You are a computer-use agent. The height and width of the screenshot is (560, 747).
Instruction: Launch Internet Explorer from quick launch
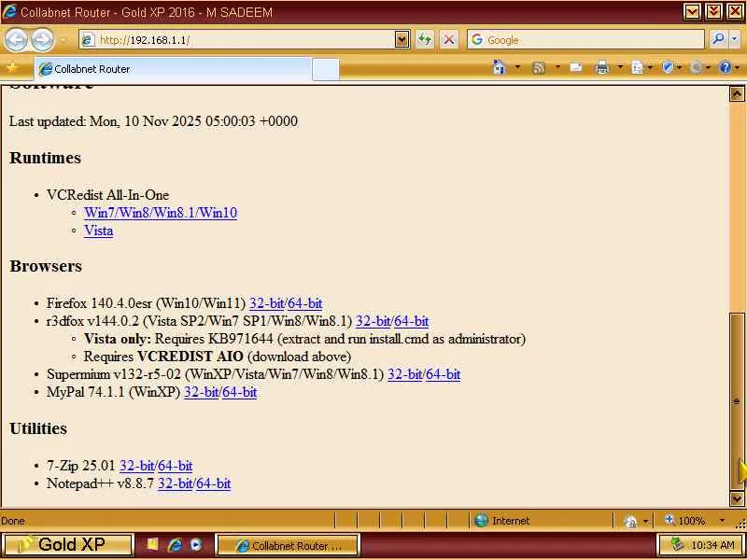click(175, 545)
